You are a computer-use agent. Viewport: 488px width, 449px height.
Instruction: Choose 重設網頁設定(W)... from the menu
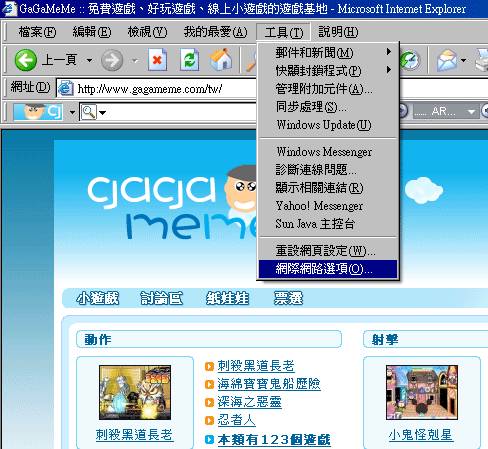pyautogui.click(x=328, y=251)
